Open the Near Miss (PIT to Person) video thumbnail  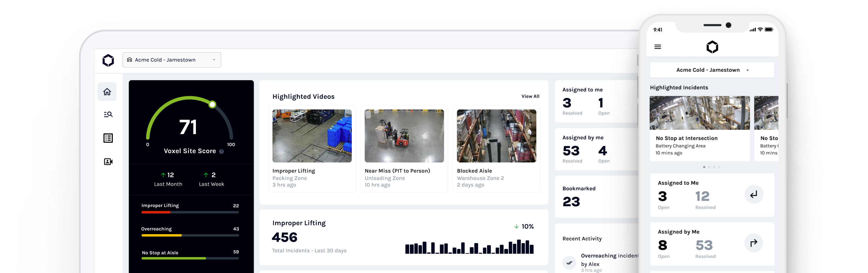(x=404, y=136)
